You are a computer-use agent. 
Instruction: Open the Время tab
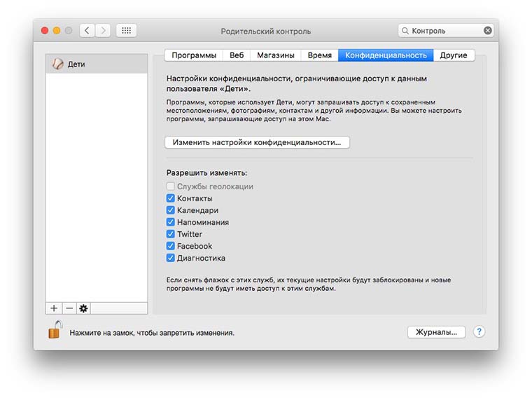pyautogui.click(x=320, y=55)
